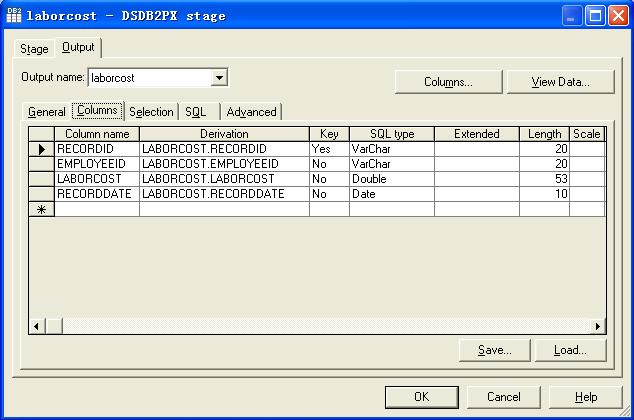Select the Output tab

pyautogui.click(x=78, y=48)
